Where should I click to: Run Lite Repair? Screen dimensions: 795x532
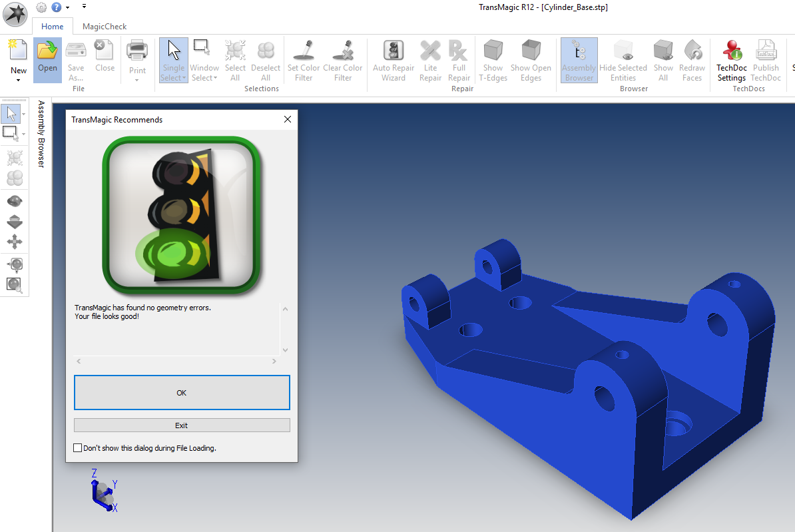point(430,60)
